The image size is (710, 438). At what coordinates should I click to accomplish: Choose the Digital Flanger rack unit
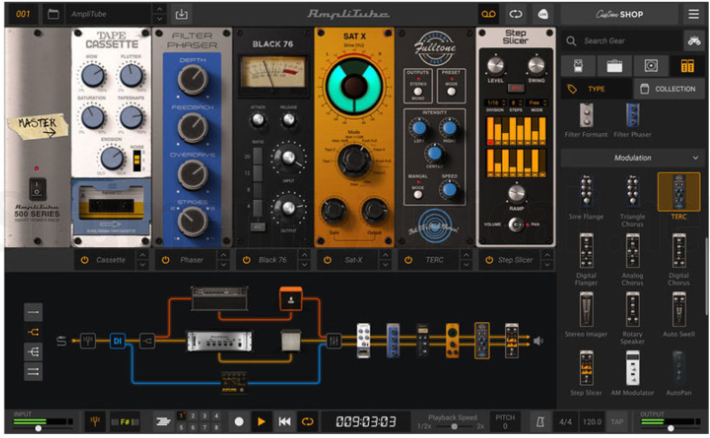click(x=586, y=259)
